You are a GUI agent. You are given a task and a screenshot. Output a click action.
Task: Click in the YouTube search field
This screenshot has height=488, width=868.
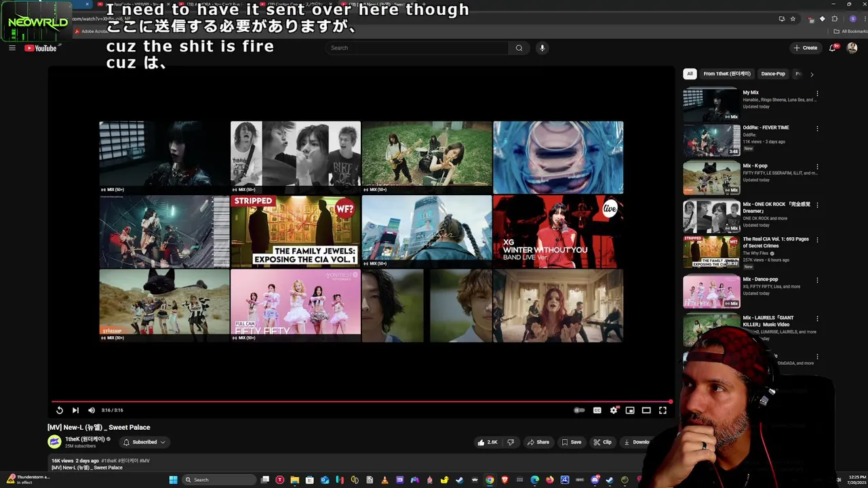pyautogui.click(x=417, y=47)
